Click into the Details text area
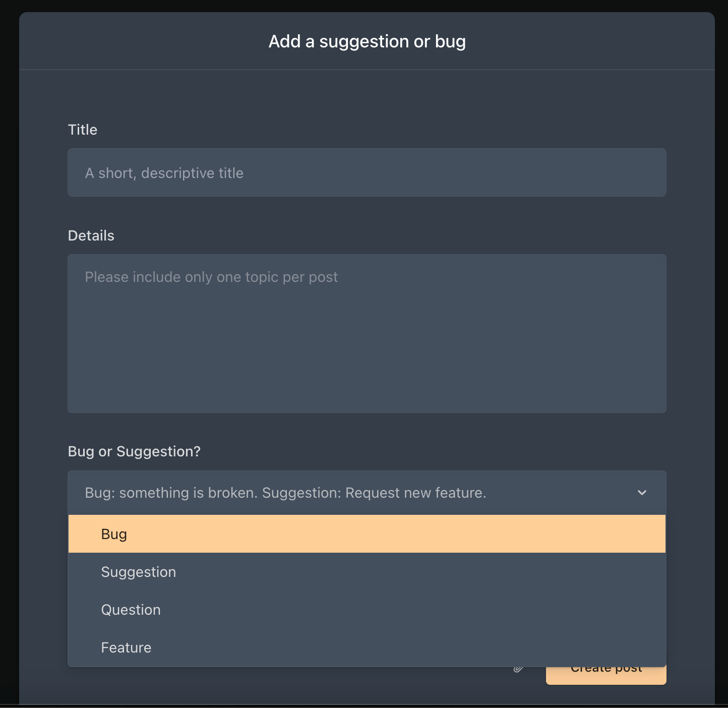Viewport: 728px width, 708px height. tap(367, 333)
